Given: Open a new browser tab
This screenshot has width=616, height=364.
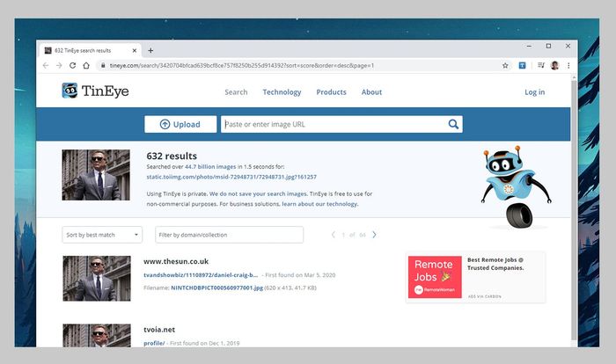Looking at the screenshot, I should coord(150,50).
